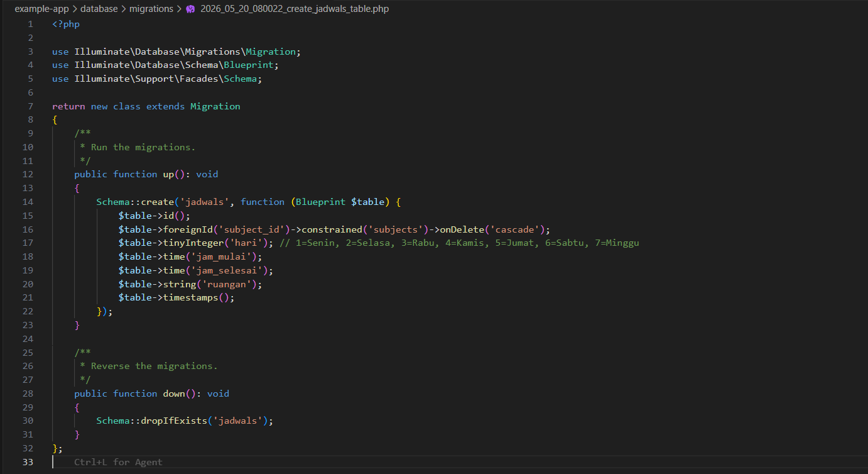Click Migration after extends on line 7
This screenshot has height=474, width=868.
click(215, 106)
